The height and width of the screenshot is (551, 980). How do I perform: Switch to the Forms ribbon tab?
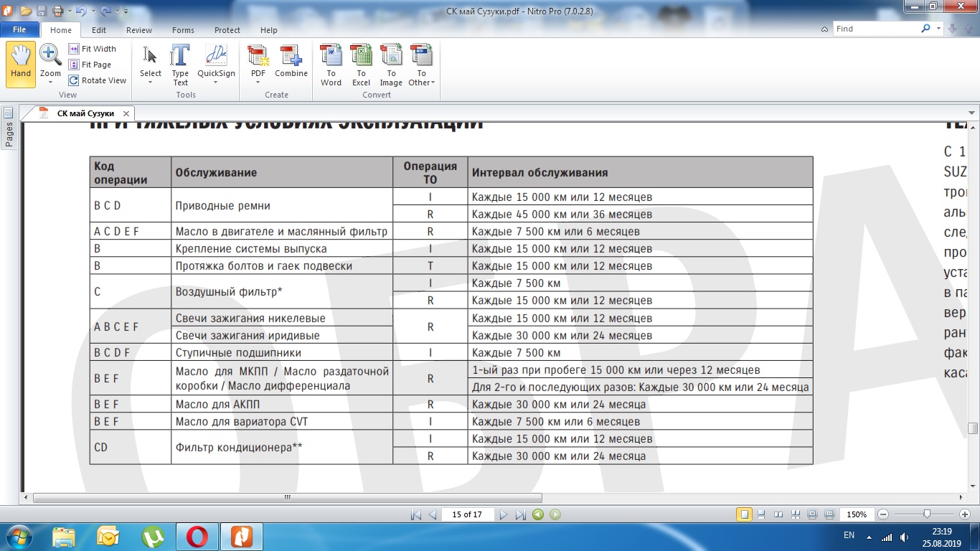tap(183, 30)
